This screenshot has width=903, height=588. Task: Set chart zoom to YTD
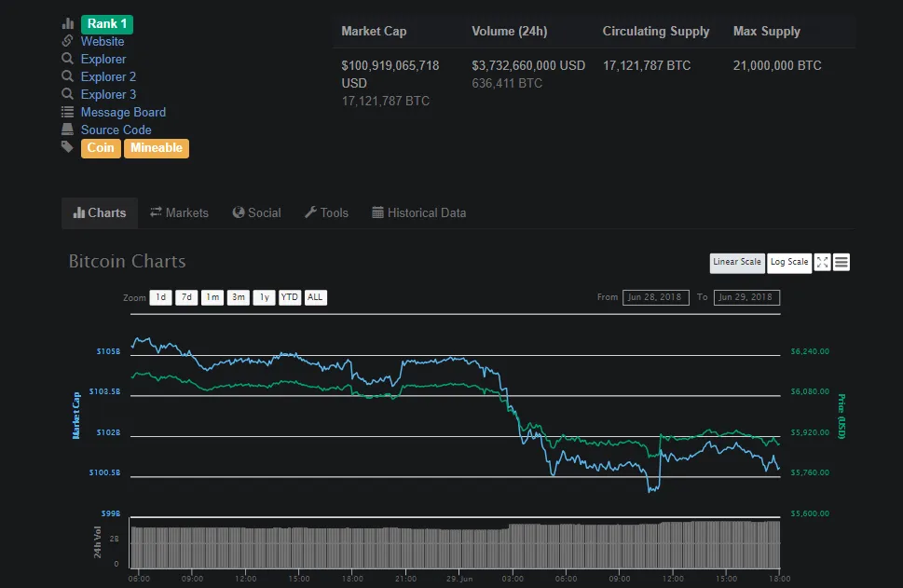pos(290,297)
